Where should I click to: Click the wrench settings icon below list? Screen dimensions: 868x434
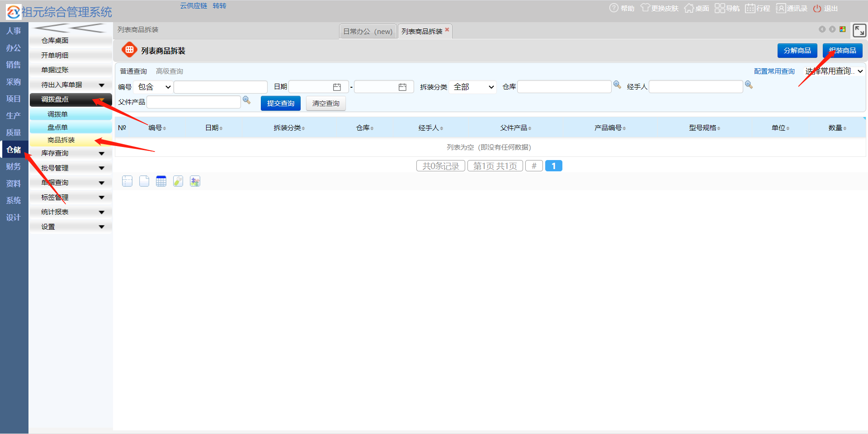click(178, 181)
